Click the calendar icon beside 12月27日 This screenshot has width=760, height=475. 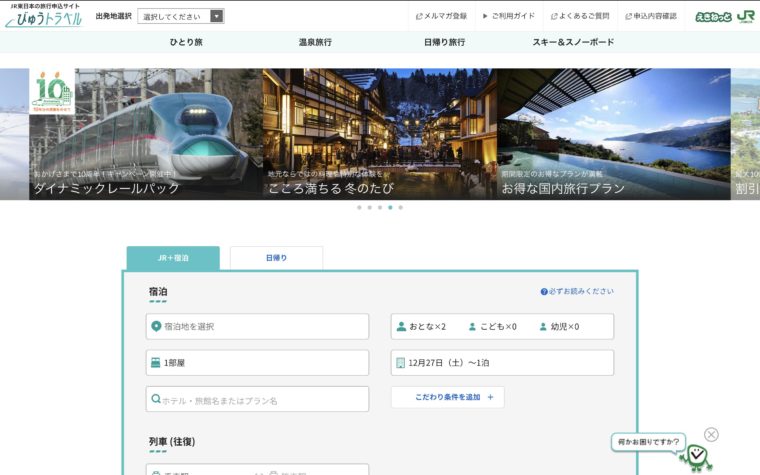pos(401,362)
